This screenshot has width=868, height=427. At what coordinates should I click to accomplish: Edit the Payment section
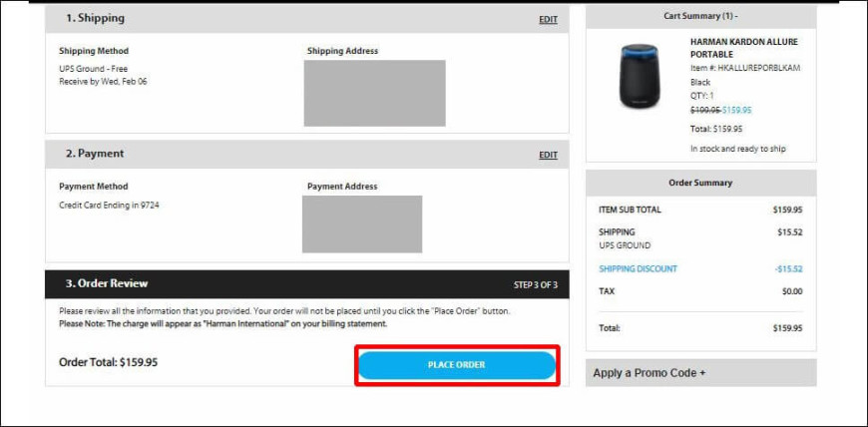pos(548,155)
